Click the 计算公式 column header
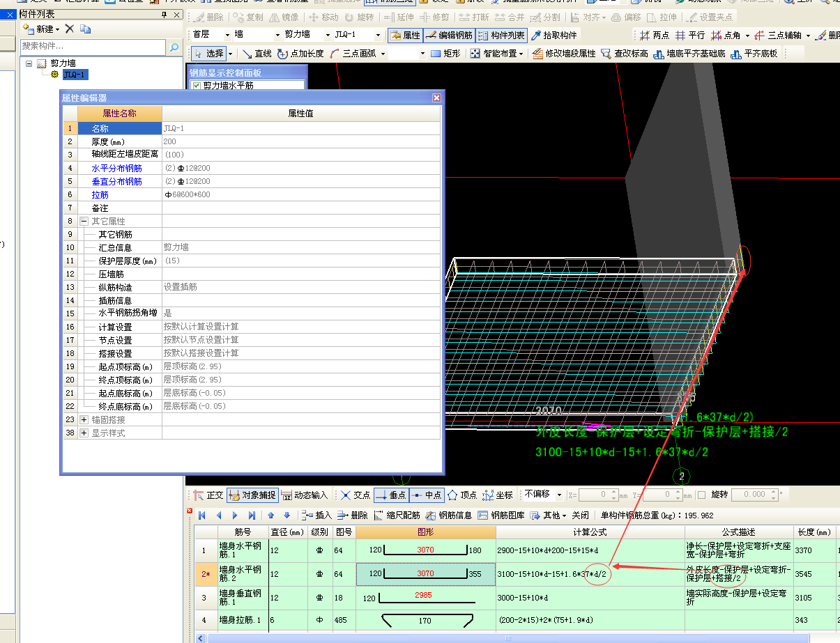 tap(590, 532)
